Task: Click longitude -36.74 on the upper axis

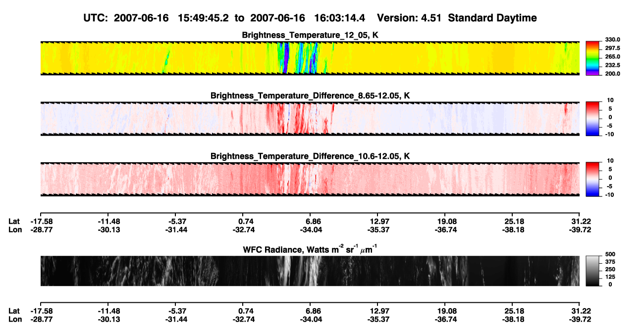Action: [445, 230]
